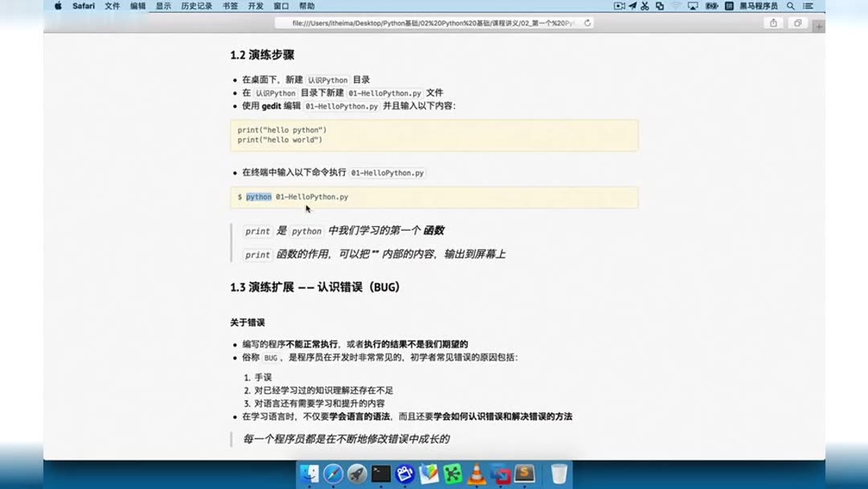Open the XMind mind-mapping app in the Dock

pyautogui.click(x=452, y=475)
